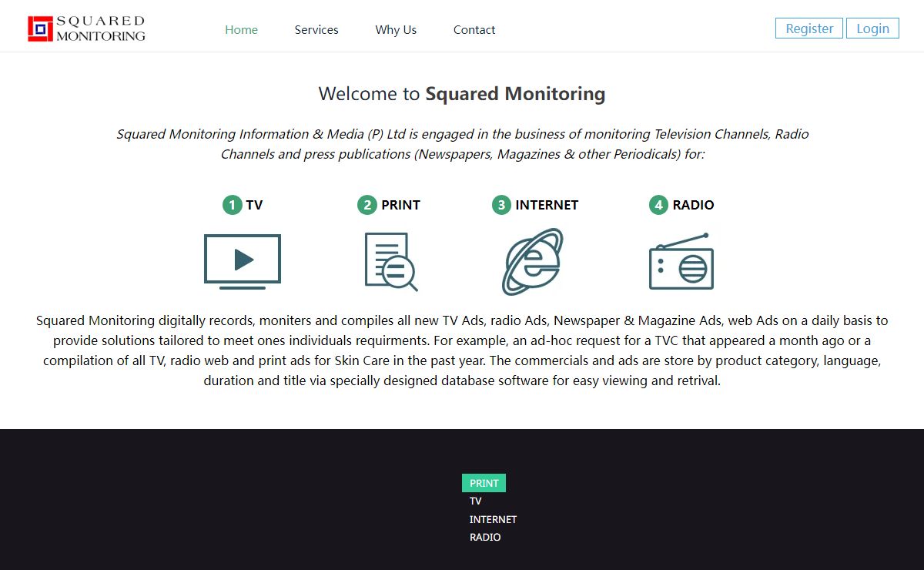
Task: Click the RADIO heading above the radio icon
Action: [693, 205]
